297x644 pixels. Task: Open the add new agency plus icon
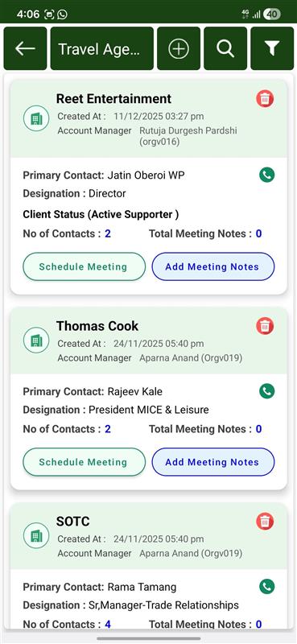point(179,48)
